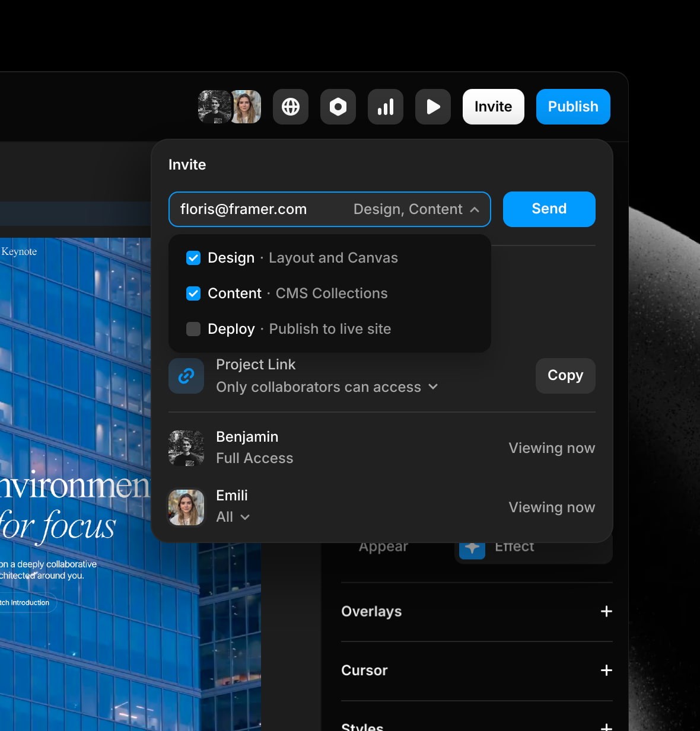Copy the project link
The image size is (700, 731).
[564, 375]
